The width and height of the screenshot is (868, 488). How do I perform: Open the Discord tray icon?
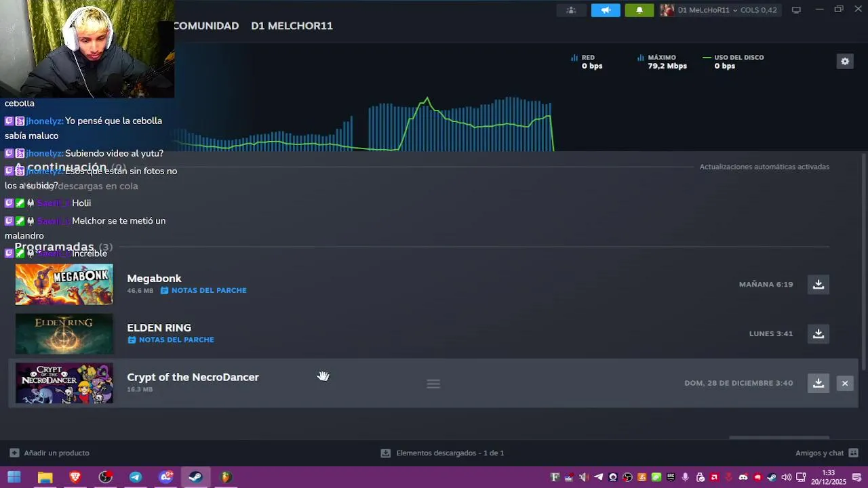743,477
